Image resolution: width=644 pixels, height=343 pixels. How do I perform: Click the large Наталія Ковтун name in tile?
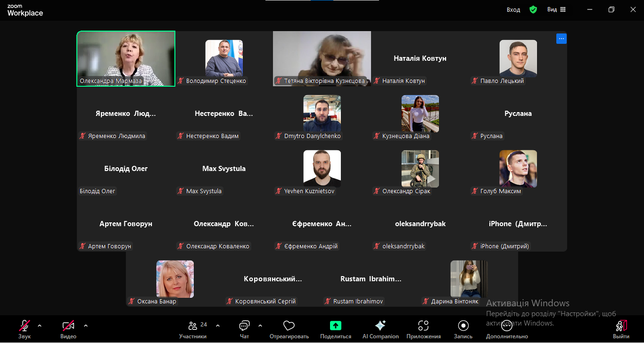pos(420,58)
